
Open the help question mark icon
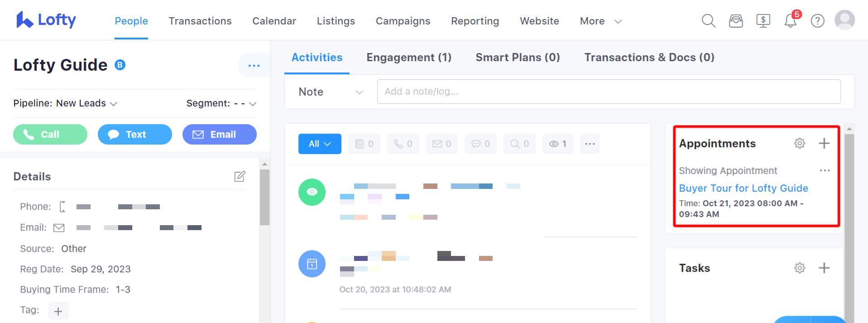pos(817,21)
